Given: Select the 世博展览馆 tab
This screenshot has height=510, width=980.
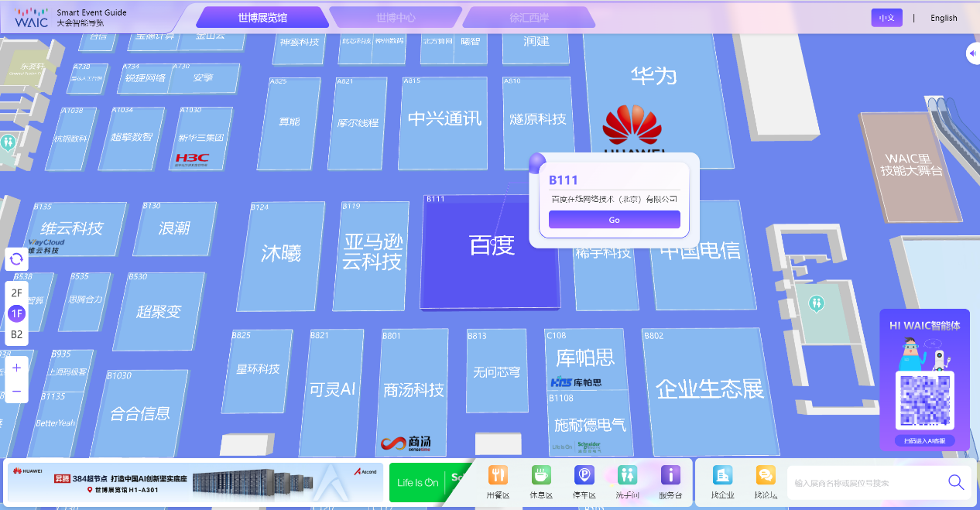Looking at the screenshot, I should point(262,17).
